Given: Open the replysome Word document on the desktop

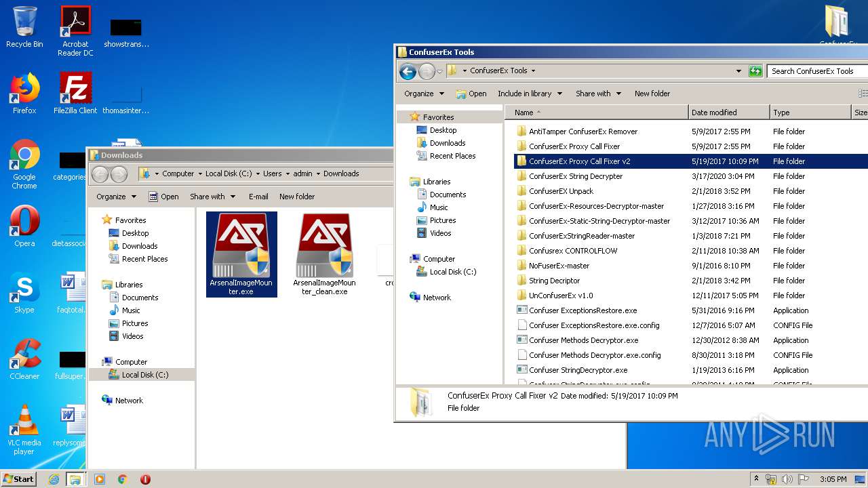Looking at the screenshot, I should click(x=71, y=426).
